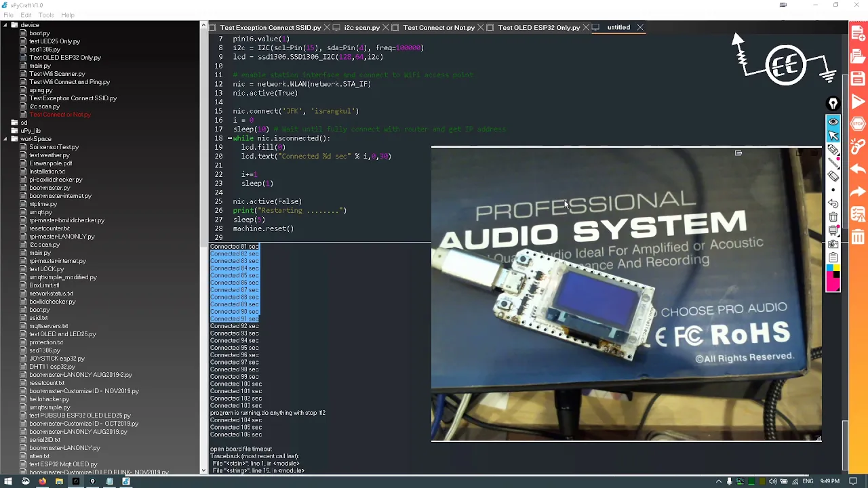Open Windows Start menu

pos(7,481)
